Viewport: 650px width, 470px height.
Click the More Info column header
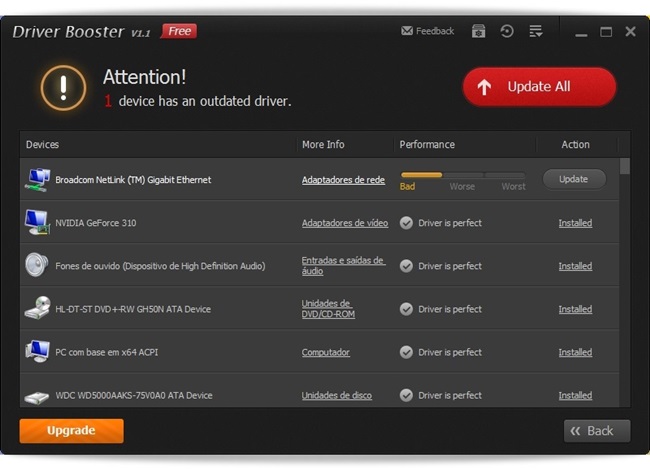(x=323, y=145)
